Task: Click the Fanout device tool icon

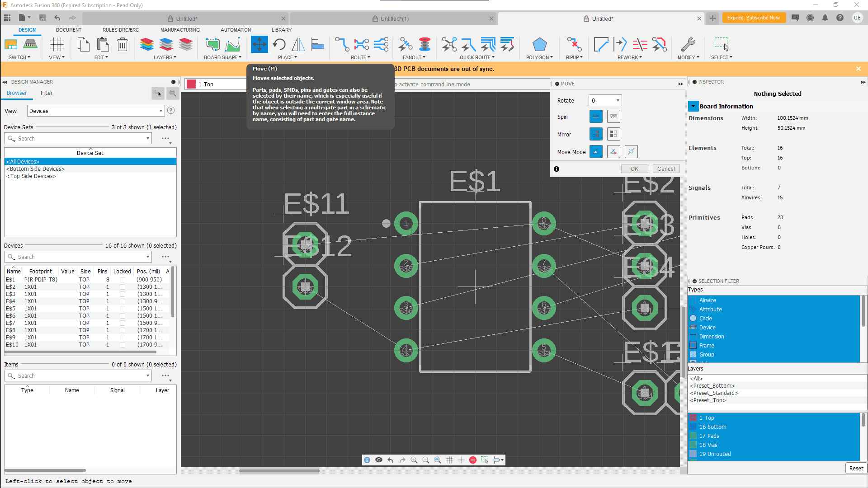Action: [405, 45]
